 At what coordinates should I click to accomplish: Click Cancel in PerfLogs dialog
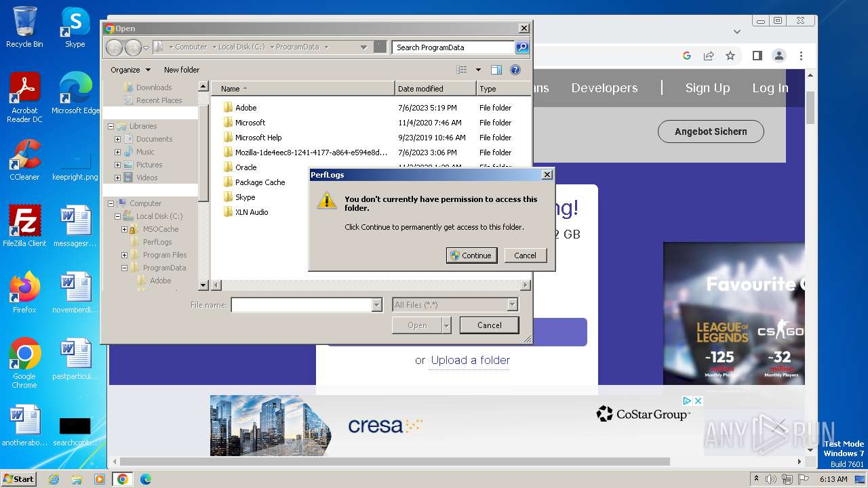[x=525, y=256]
